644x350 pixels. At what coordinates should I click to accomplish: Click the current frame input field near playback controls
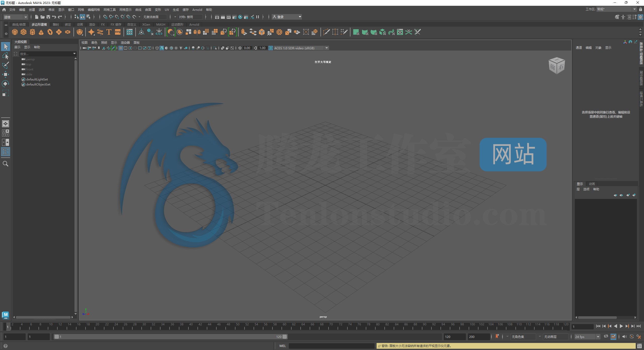[582, 326]
